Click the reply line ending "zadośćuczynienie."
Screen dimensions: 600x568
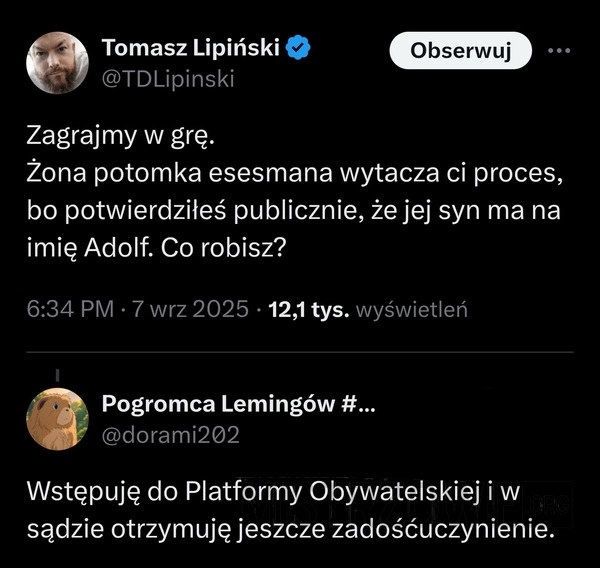coord(288,528)
